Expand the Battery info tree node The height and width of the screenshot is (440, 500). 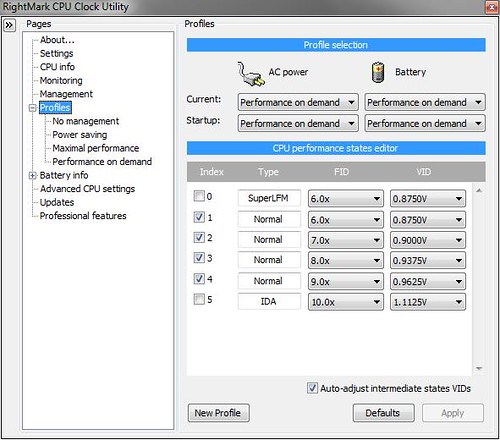coord(32,176)
